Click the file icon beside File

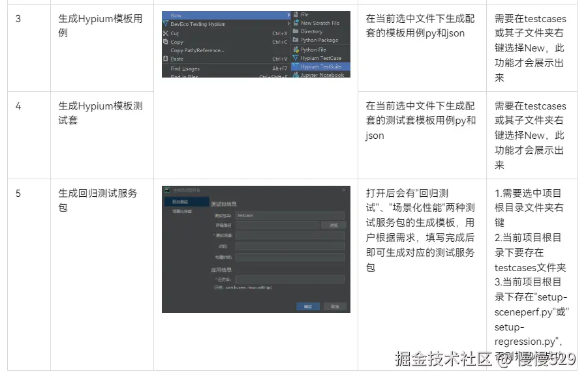tap(296, 14)
